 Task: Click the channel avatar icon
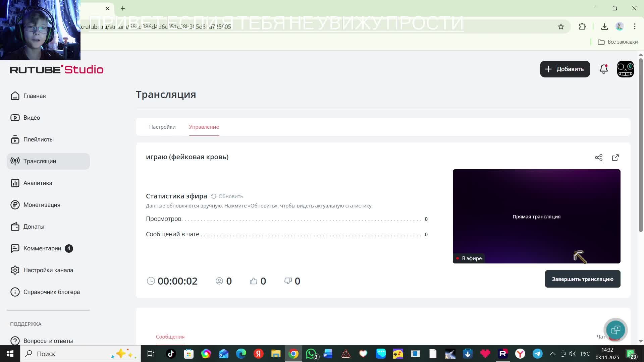[625, 69]
